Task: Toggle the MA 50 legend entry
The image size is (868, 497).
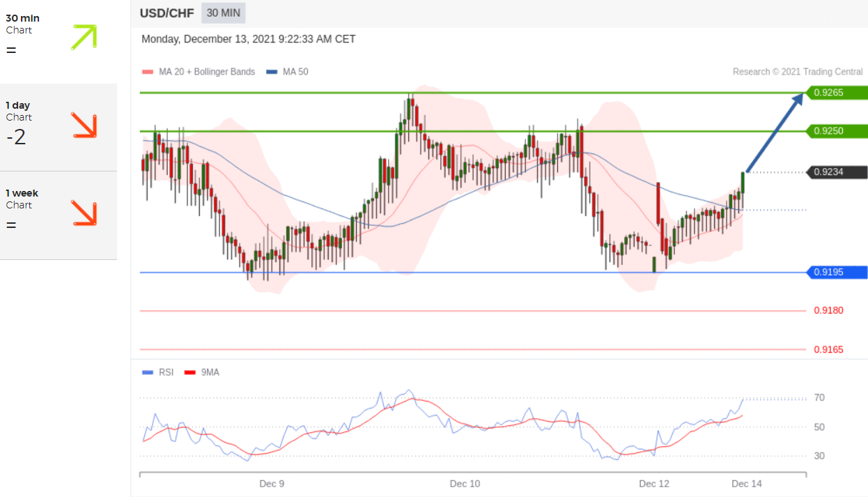Action: click(x=287, y=72)
